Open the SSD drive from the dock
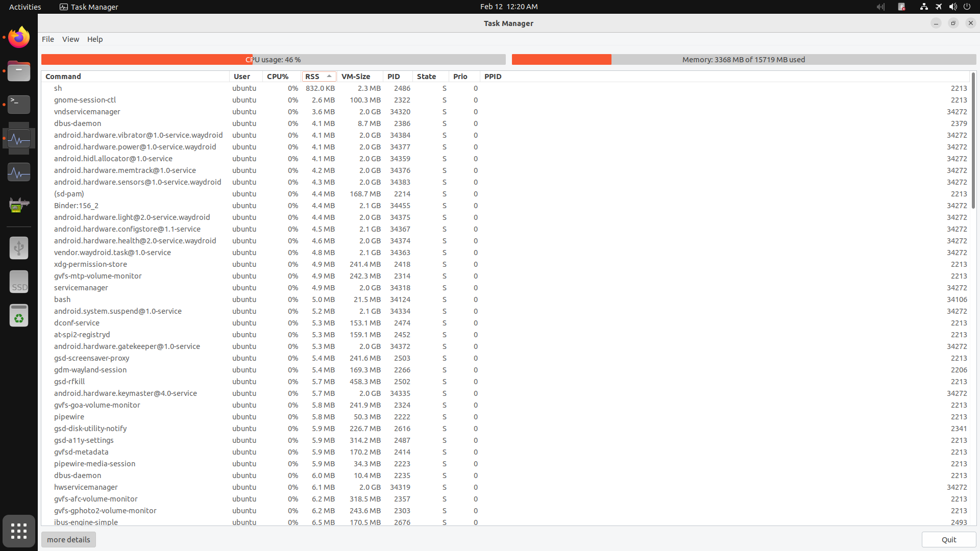The image size is (980, 551). point(18,281)
